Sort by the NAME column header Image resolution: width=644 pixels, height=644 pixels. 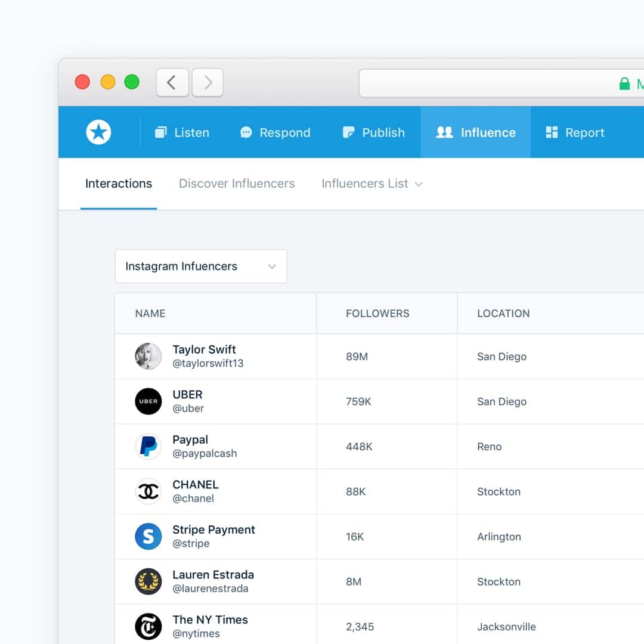150,314
